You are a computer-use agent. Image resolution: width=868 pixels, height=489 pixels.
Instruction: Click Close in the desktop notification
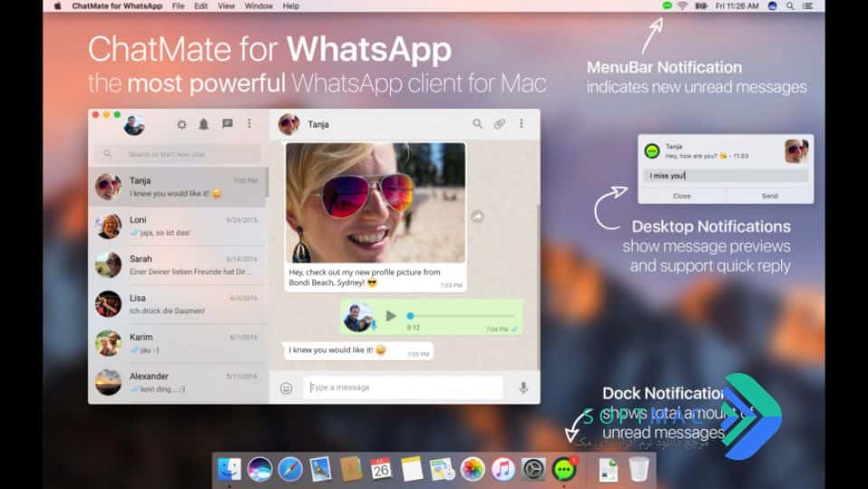click(x=682, y=196)
